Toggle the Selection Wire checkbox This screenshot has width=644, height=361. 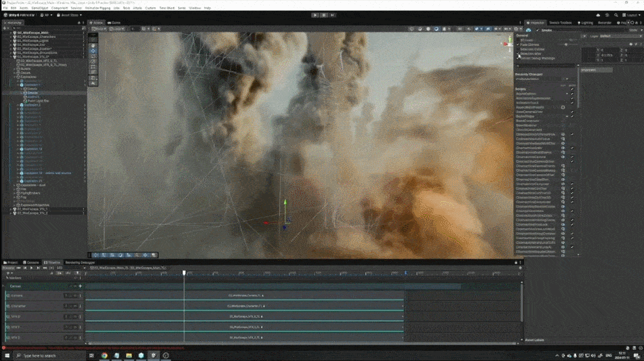click(x=519, y=54)
